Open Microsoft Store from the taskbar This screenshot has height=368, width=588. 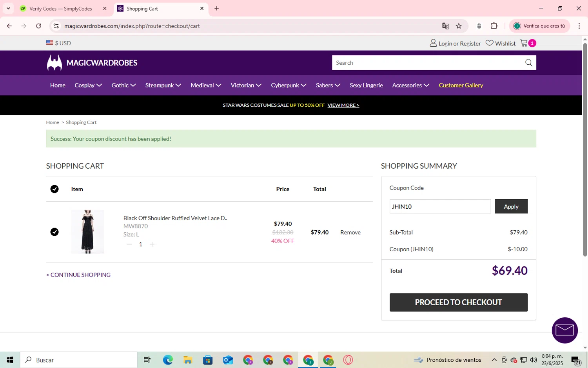point(208,360)
